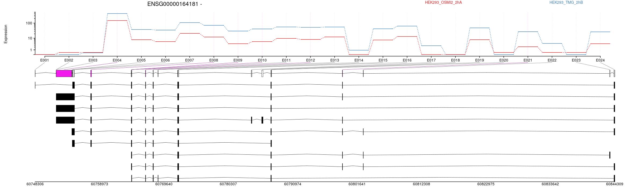Click y-axis tick value 100
This screenshot has height=188, width=644.
[29, 23]
